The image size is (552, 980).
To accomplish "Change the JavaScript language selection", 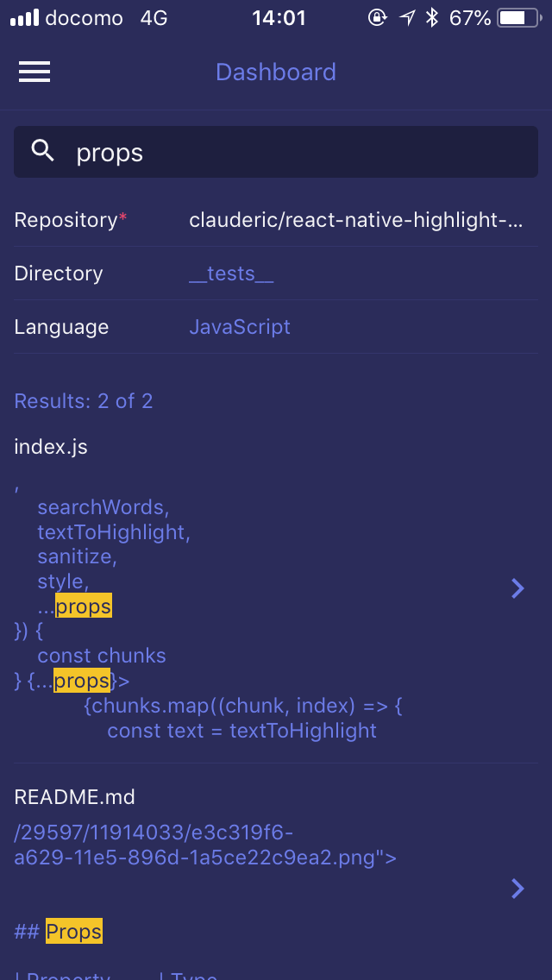I will 240,328.
